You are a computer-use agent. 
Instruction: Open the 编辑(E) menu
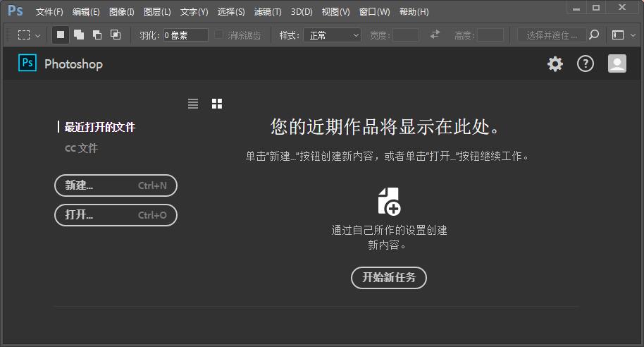tap(86, 12)
